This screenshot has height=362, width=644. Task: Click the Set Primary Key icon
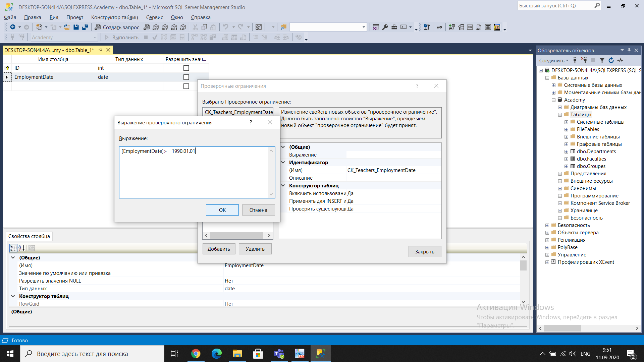pos(439,27)
